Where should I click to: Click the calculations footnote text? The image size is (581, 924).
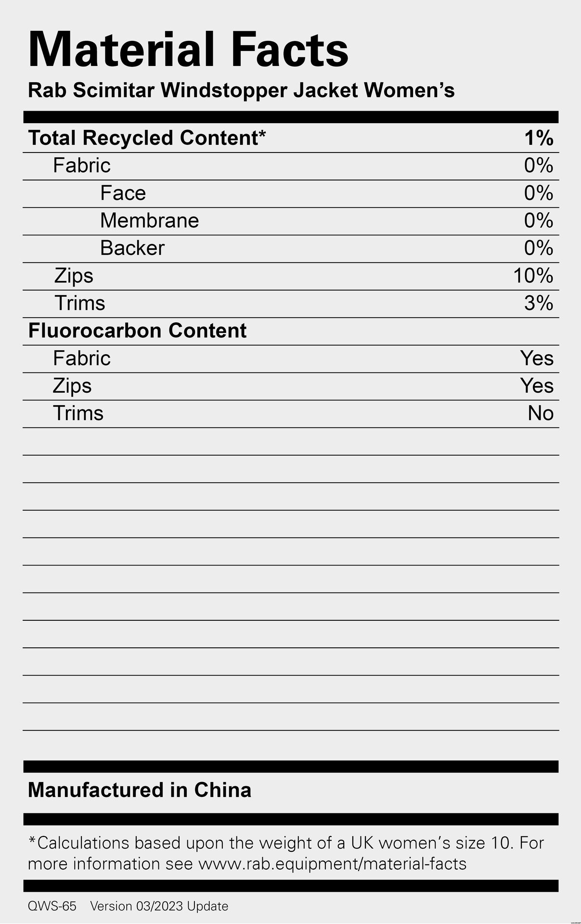pyautogui.click(x=286, y=854)
